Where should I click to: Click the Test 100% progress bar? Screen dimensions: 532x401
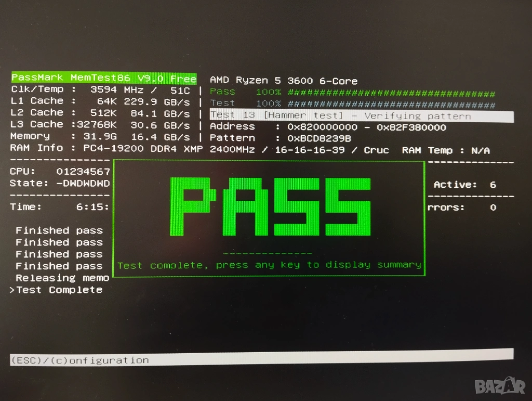(x=353, y=104)
